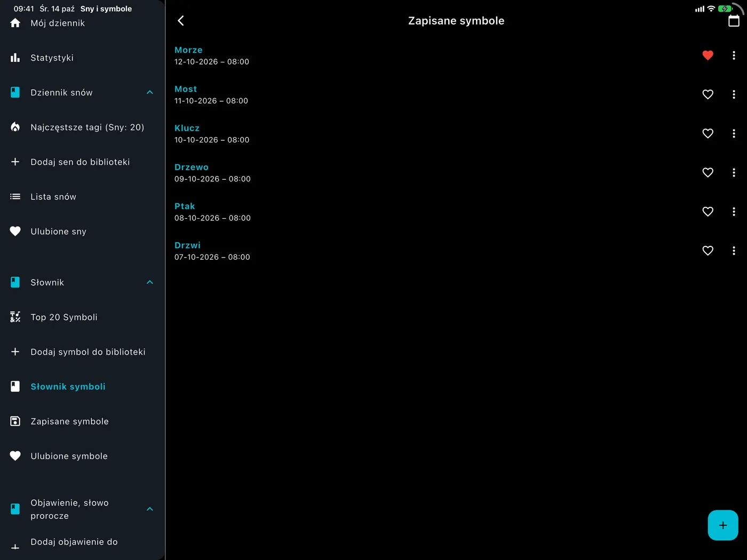Favorite the Klucz symbol heart
The height and width of the screenshot is (560, 747).
[x=708, y=133]
